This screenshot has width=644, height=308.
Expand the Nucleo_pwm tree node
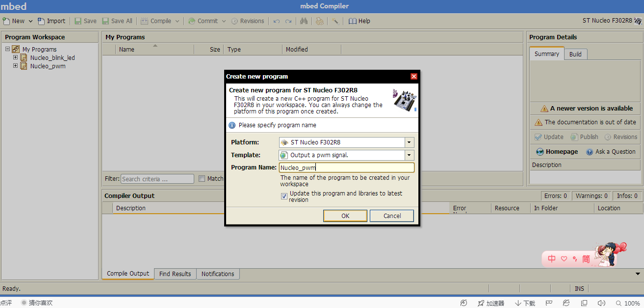point(15,66)
